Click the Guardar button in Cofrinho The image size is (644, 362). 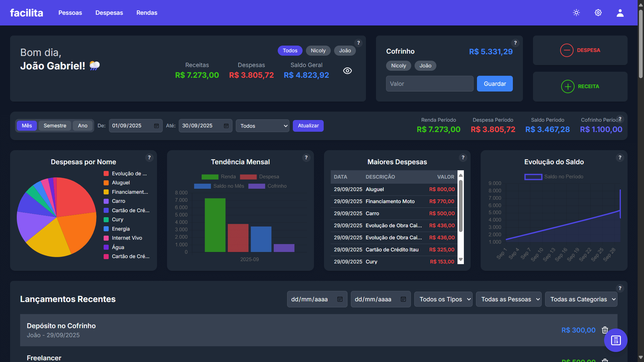click(x=495, y=83)
